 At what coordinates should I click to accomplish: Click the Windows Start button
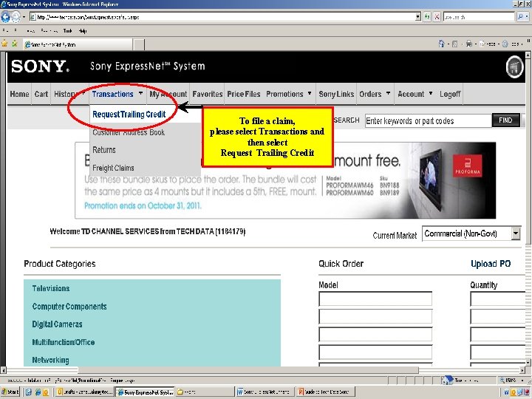pos(10,392)
